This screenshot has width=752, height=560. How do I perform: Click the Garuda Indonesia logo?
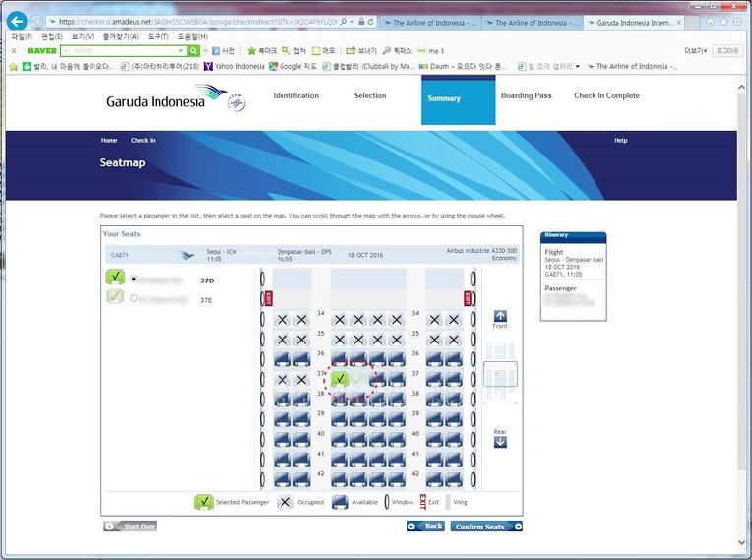click(x=175, y=98)
